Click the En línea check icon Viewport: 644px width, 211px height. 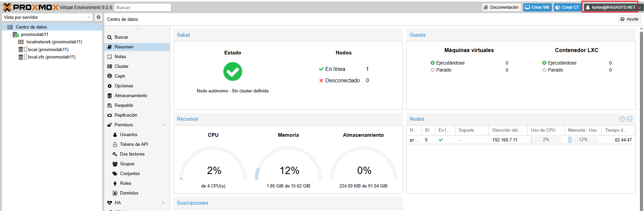tap(321, 69)
